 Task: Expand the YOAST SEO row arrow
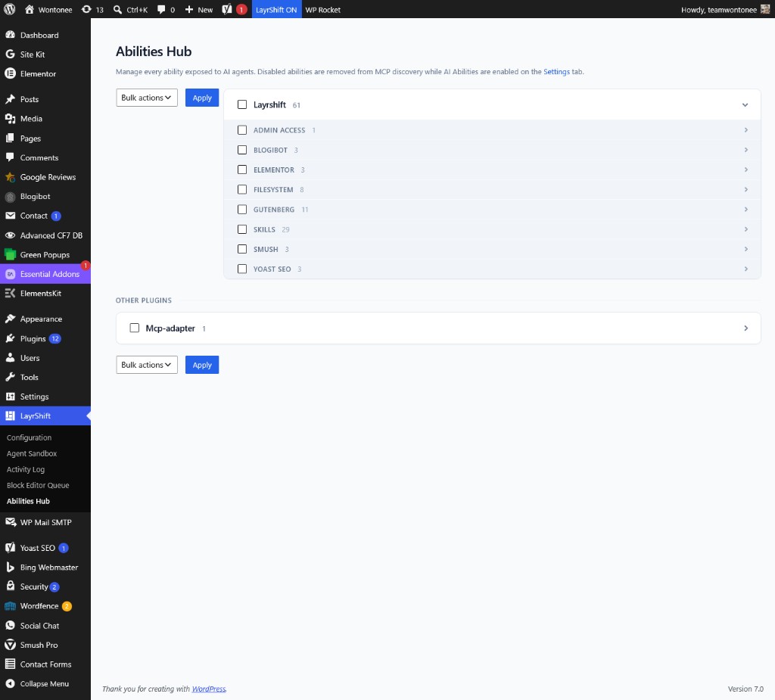pyautogui.click(x=745, y=269)
